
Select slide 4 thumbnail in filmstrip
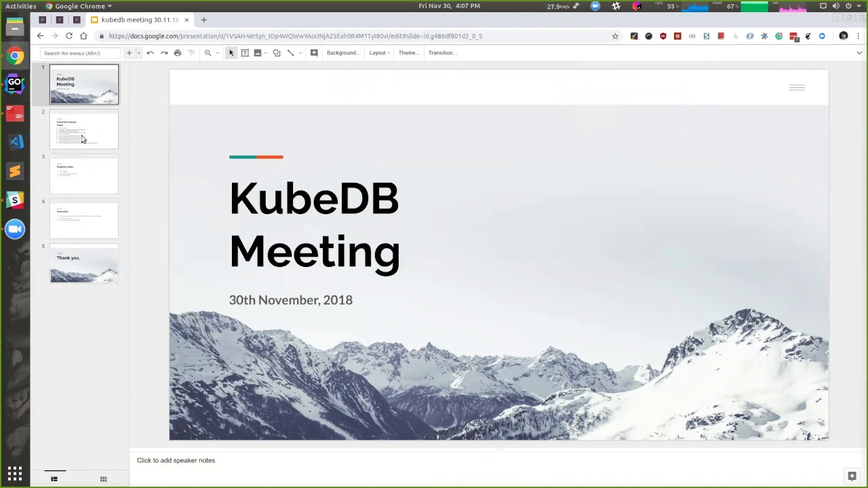[84, 219]
